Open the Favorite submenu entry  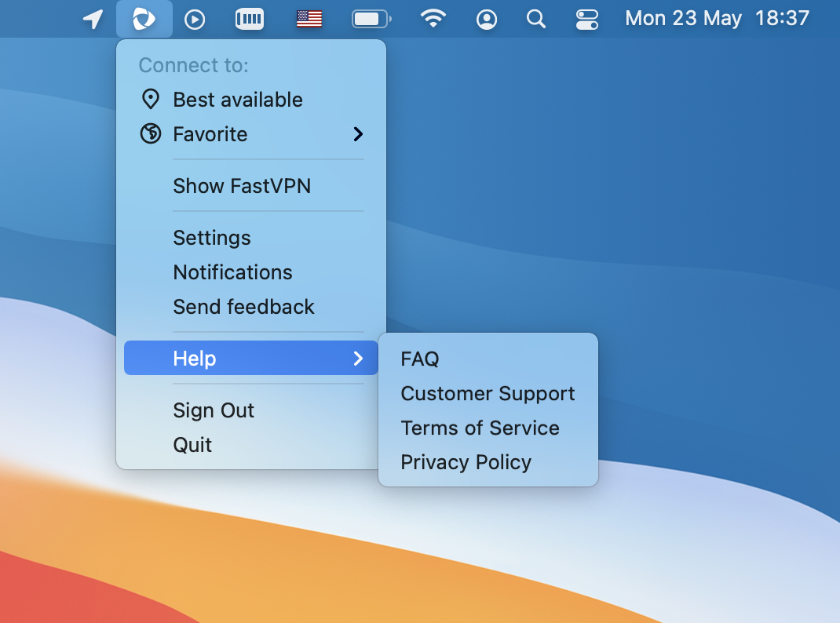250,134
